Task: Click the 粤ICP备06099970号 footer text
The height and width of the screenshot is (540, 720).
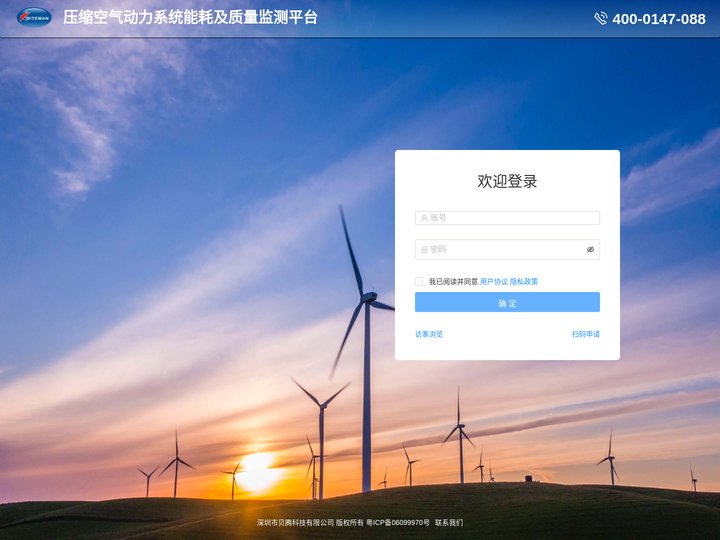Action: [398, 523]
